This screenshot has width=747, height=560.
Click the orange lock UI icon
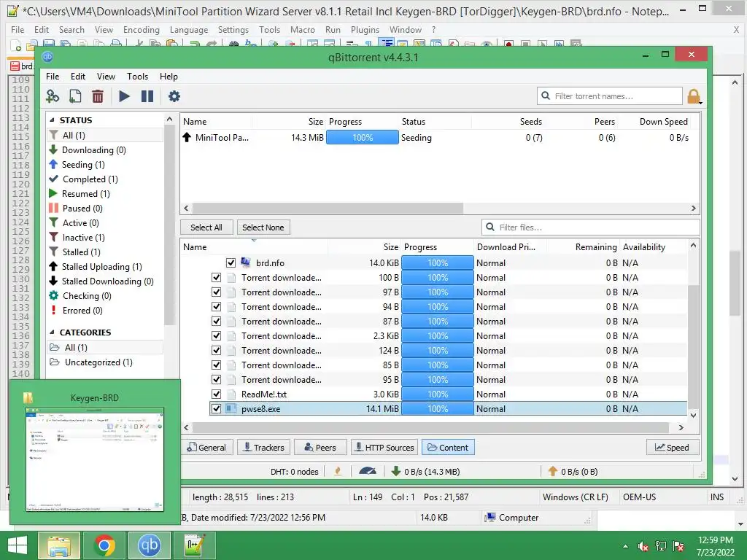[x=694, y=96]
